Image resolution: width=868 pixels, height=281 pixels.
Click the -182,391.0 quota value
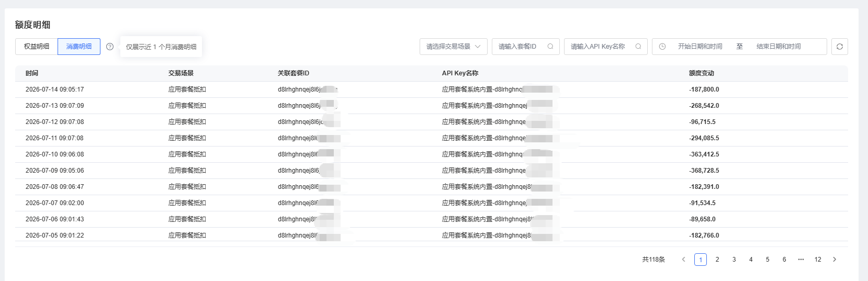pos(704,187)
